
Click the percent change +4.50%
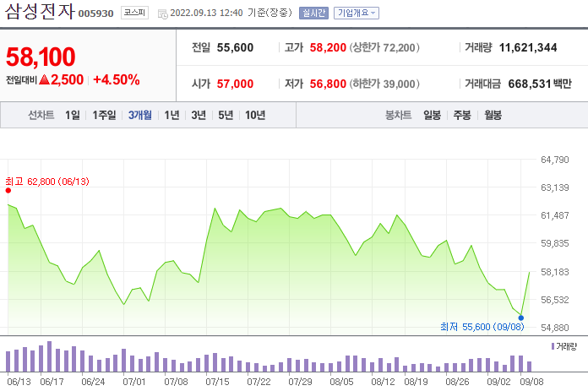[x=117, y=79]
